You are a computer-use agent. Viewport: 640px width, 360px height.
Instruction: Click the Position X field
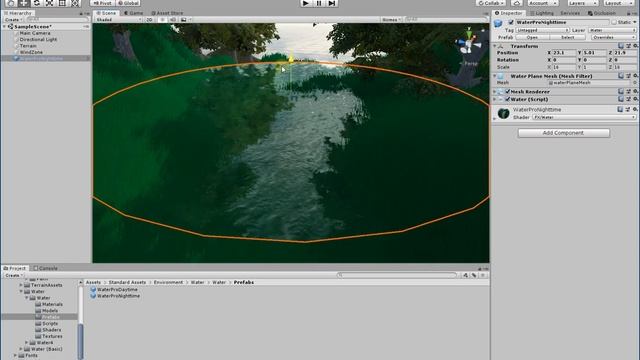(x=564, y=53)
